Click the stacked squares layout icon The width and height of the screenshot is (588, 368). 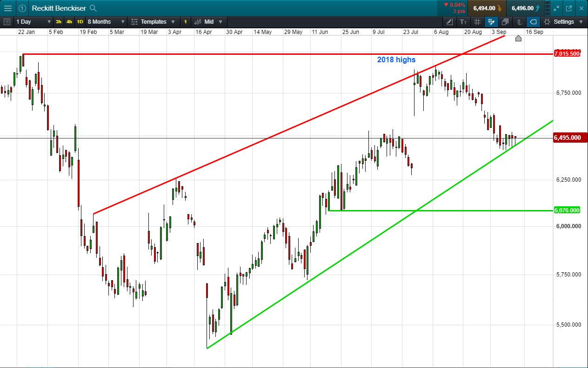point(547,8)
